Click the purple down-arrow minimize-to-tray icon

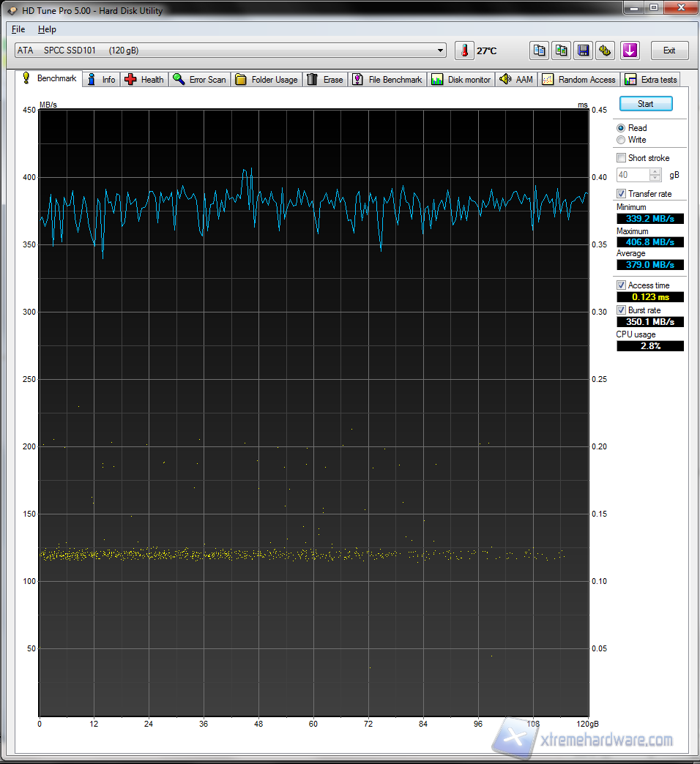point(630,50)
